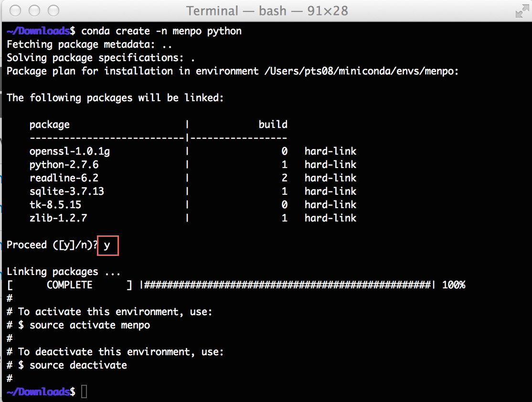Click 'hard-link' in the sqlite row
532x402 pixels.
(x=330, y=191)
